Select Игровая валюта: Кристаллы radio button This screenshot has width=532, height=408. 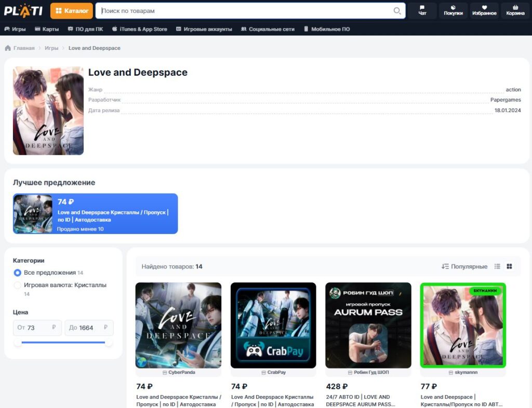click(17, 285)
